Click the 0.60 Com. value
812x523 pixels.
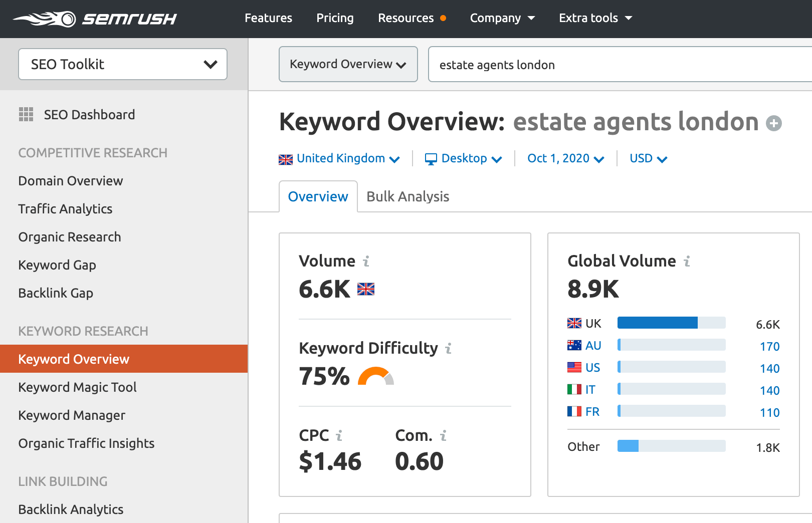point(419,461)
